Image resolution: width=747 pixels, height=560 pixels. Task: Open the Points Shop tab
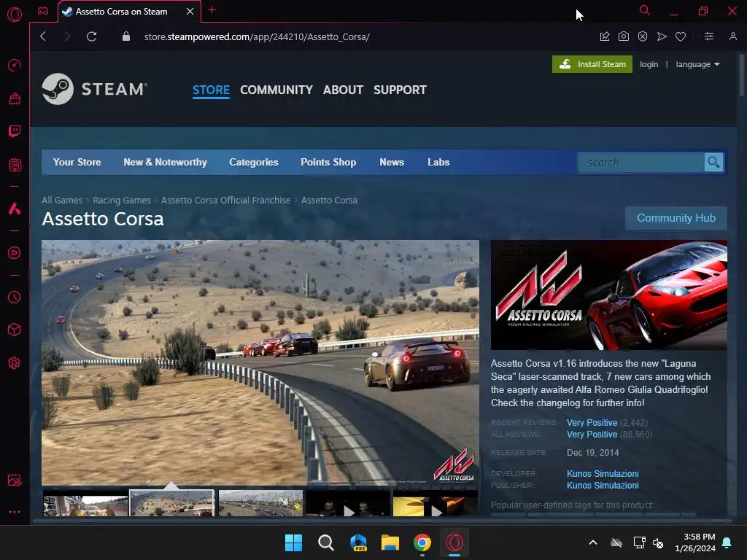click(x=328, y=163)
